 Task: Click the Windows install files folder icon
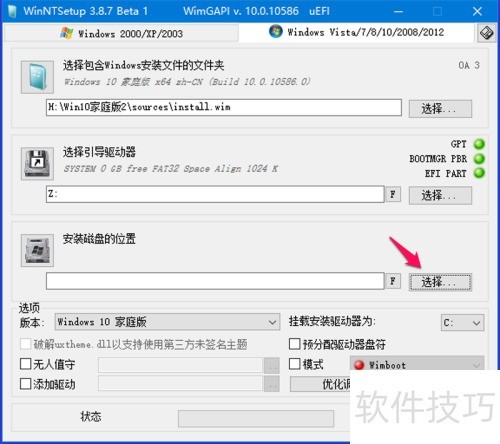tap(37, 77)
